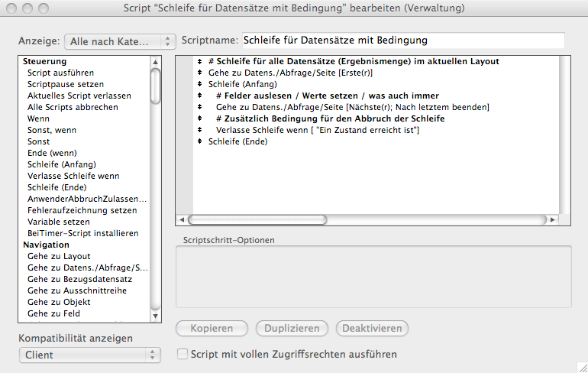Click the reorder handle beside the 'Schleife (Anfang)' step

(x=199, y=84)
